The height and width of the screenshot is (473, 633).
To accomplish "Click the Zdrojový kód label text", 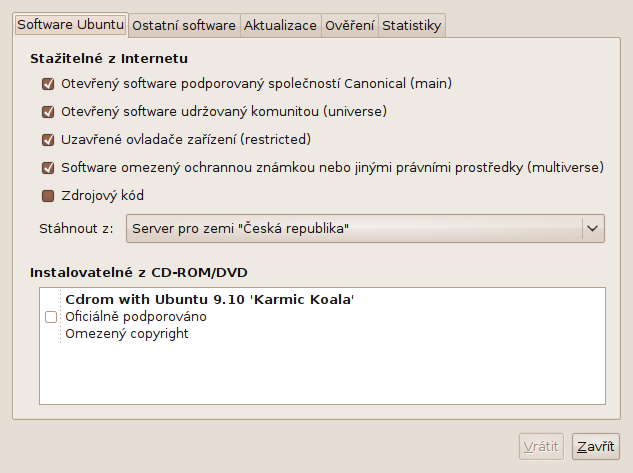I will pyautogui.click(x=103, y=196).
